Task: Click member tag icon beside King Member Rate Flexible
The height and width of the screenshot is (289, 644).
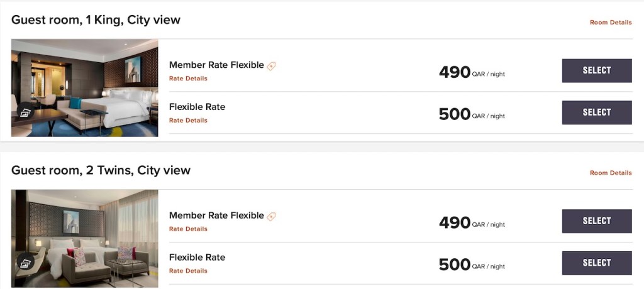Action: [271, 65]
